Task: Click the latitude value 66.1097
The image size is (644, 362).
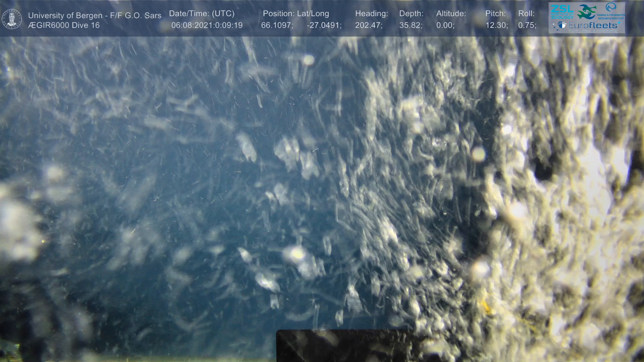Action: [x=277, y=25]
